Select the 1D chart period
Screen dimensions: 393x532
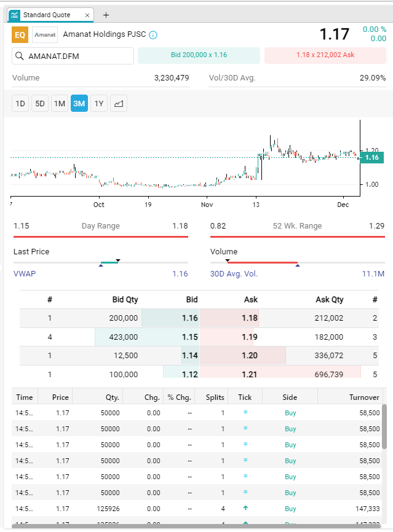20,104
